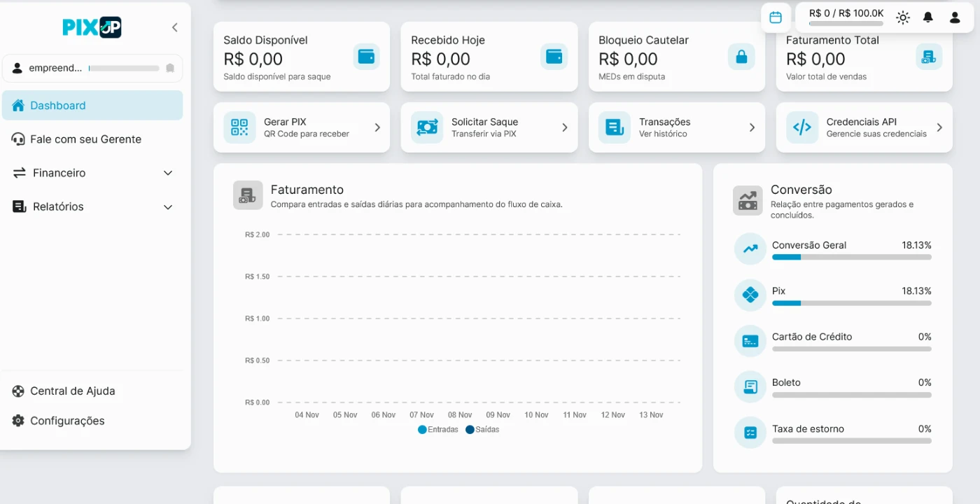Expand the Financeiro menu
980x504 pixels.
point(168,173)
